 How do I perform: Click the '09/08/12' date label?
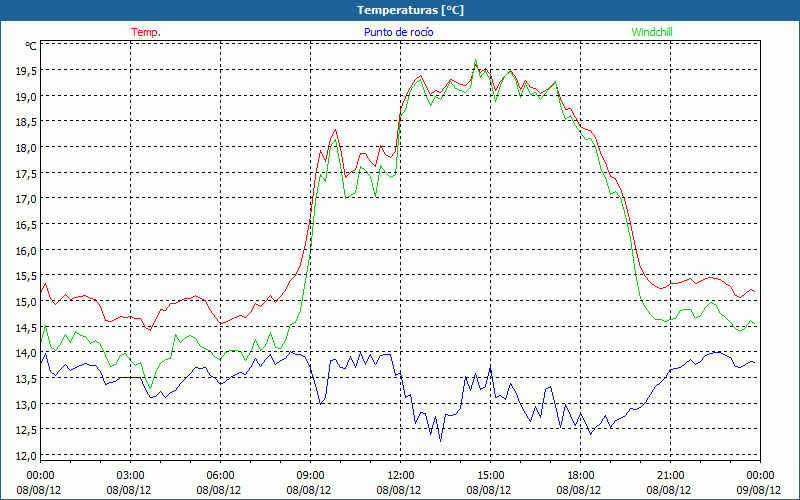pos(760,490)
